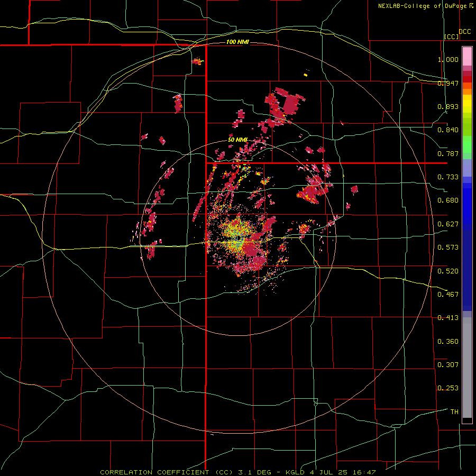Click the 100 NMI range ring label
This screenshot has height=476, width=476.
[237, 42]
